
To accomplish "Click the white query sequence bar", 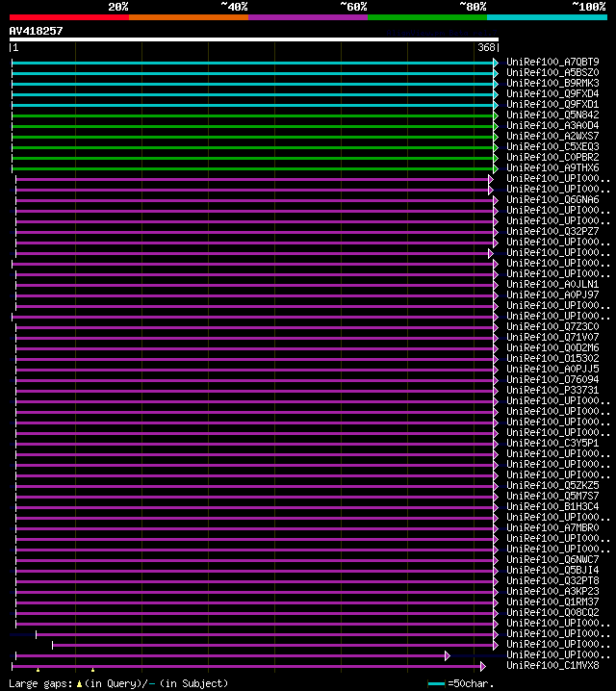I will coord(254,39).
